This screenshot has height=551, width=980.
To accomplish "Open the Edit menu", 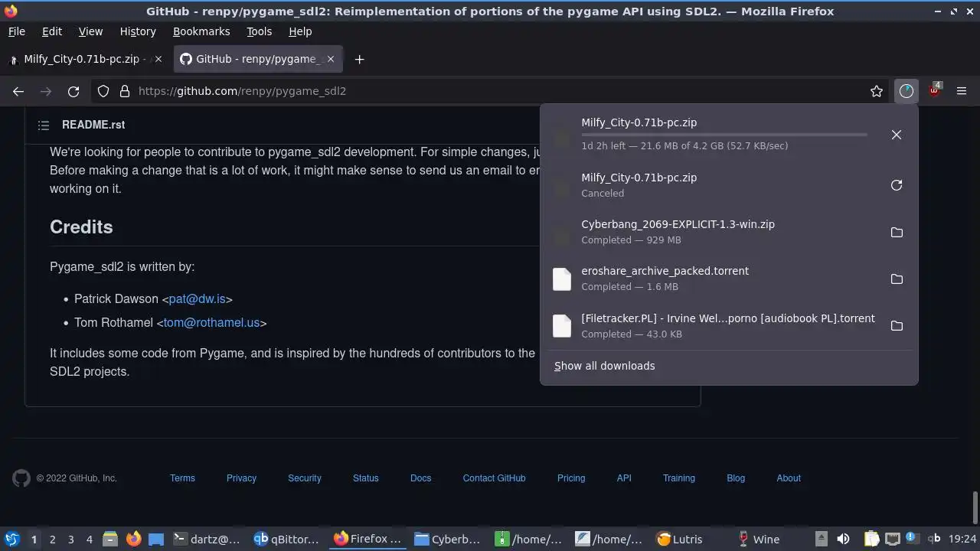I will [x=52, y=31].
